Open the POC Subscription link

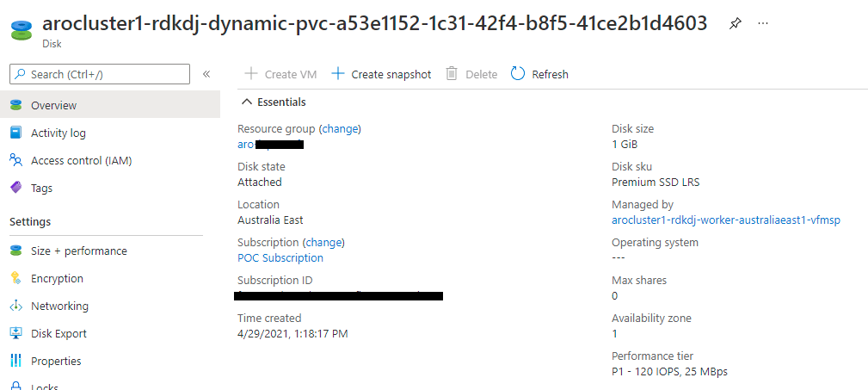click(x=280, y=257)
